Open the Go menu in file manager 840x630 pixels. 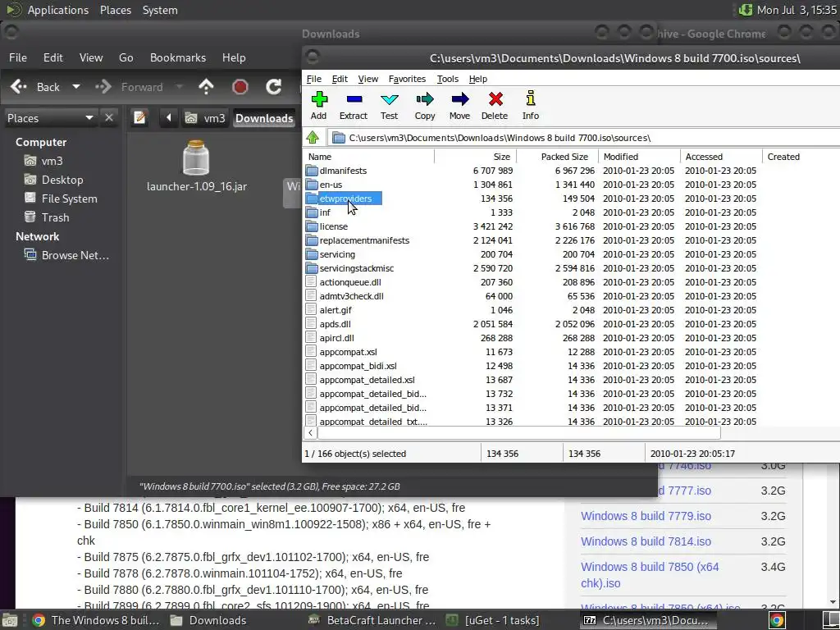tap(126, 57)
